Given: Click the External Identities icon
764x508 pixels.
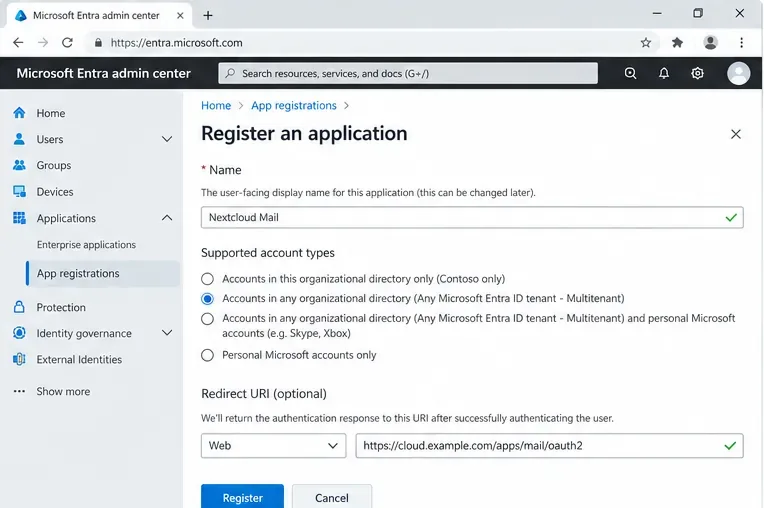Looking at the screenshot, I should 19,359.
